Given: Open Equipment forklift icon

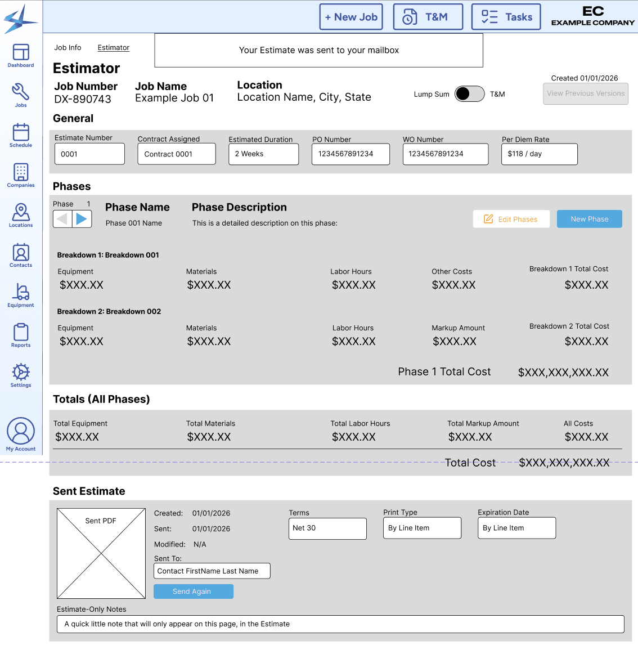Looking at the screenshot, I should pyautogui.click(x=21, y=295).
